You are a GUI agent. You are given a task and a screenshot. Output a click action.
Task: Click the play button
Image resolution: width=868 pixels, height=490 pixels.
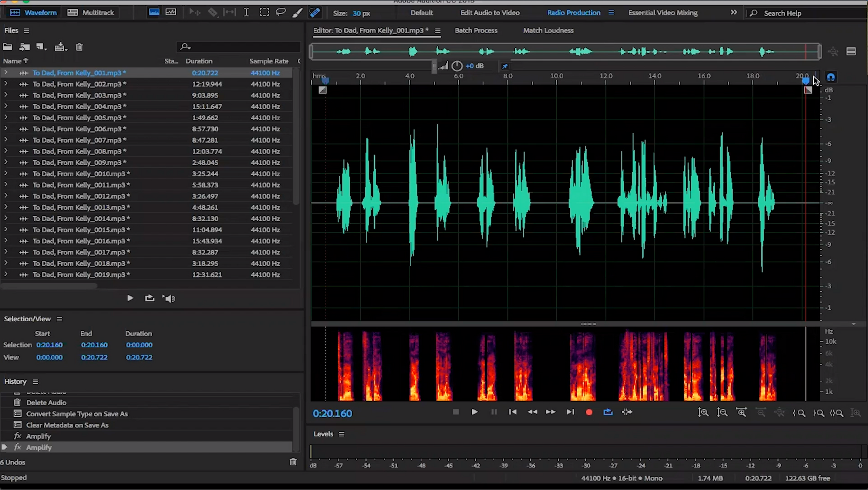(474, 412)
